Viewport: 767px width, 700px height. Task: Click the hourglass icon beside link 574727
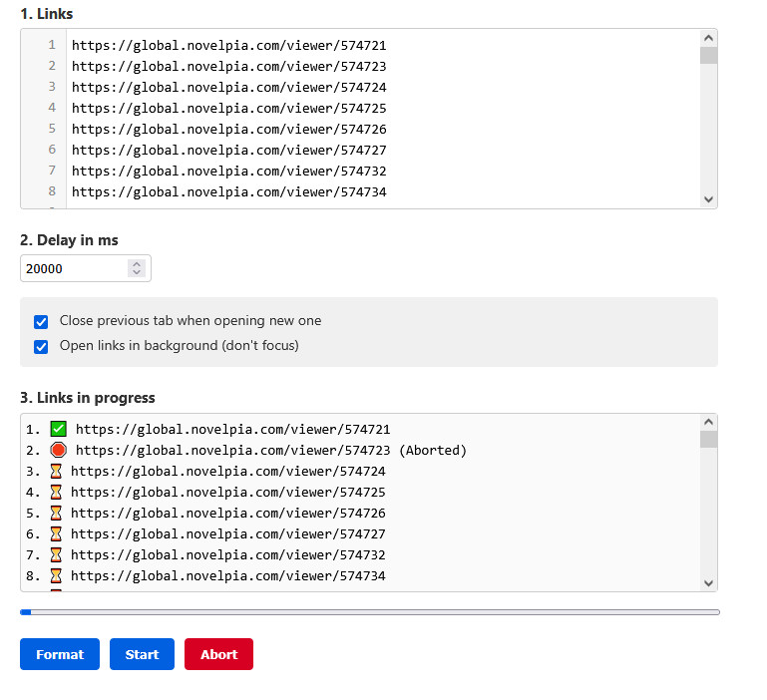point(56,533)
